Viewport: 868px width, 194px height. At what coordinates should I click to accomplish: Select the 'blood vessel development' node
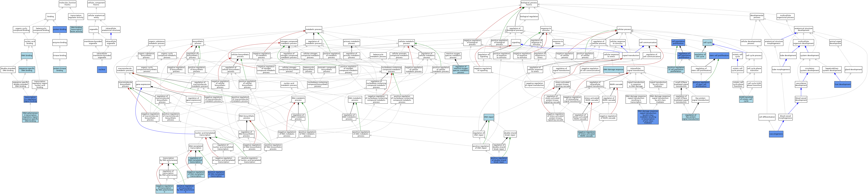[x=801, y=99]
